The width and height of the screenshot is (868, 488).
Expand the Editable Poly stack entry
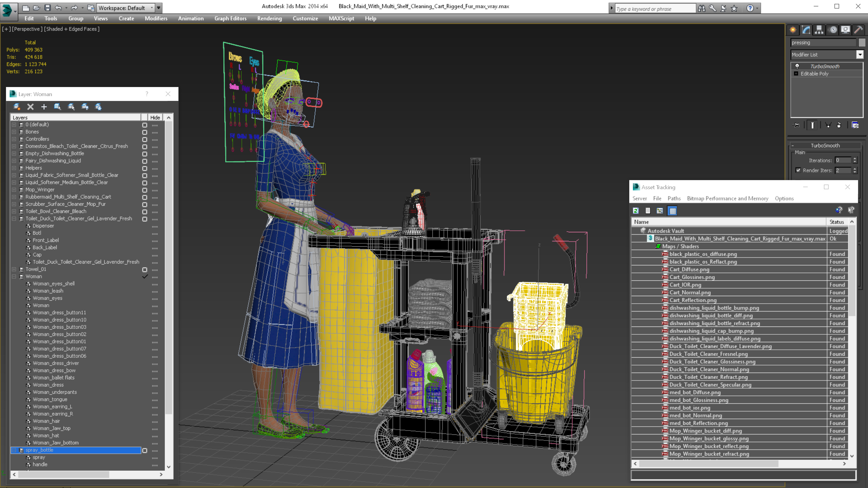click(x=796, y=74)
